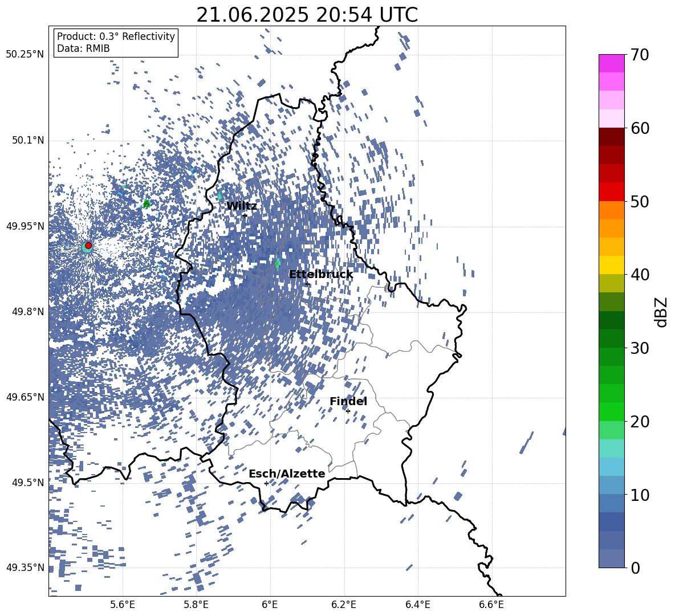Image resolution: width=675 pixels, height=616 pixels.
Task: Click the 40 value on colorbar
Action: [x=639, y=275]
